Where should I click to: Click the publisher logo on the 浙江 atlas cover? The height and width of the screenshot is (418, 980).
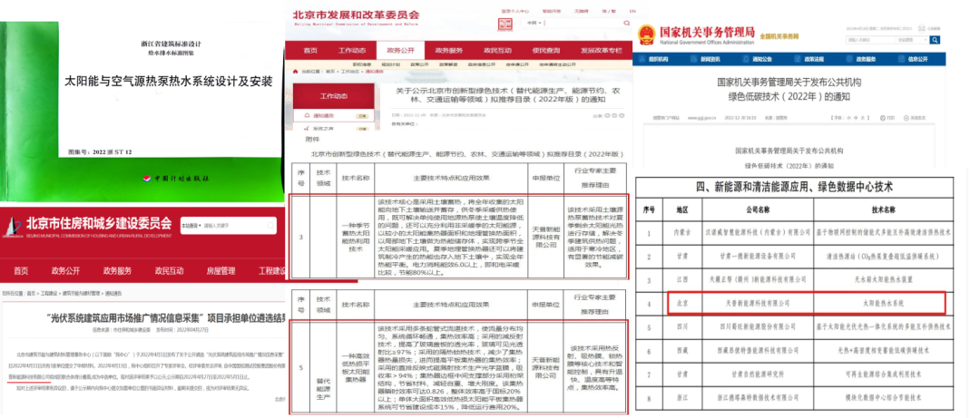pyautogui.click(x=148, y=179)
